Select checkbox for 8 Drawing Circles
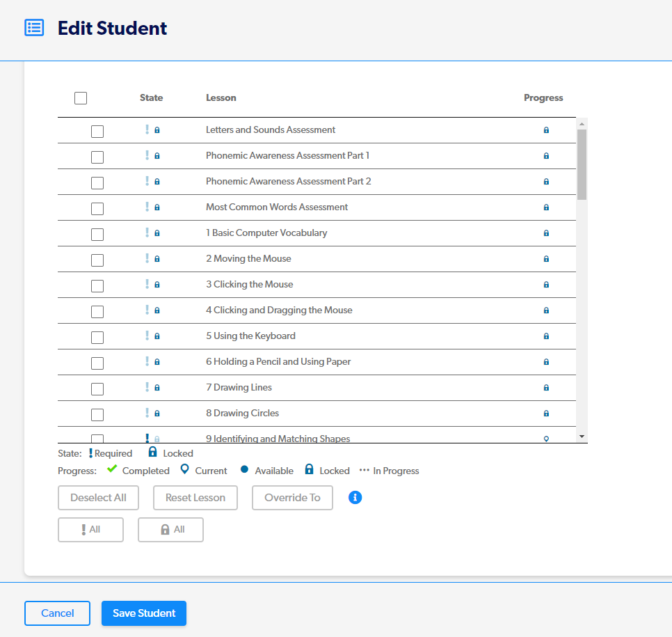This screenshot has width=672, height=637. point(97,414)
